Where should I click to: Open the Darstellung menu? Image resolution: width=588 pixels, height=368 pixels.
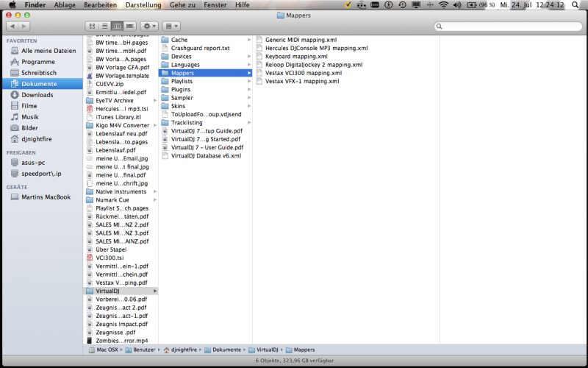pos(143,5)
